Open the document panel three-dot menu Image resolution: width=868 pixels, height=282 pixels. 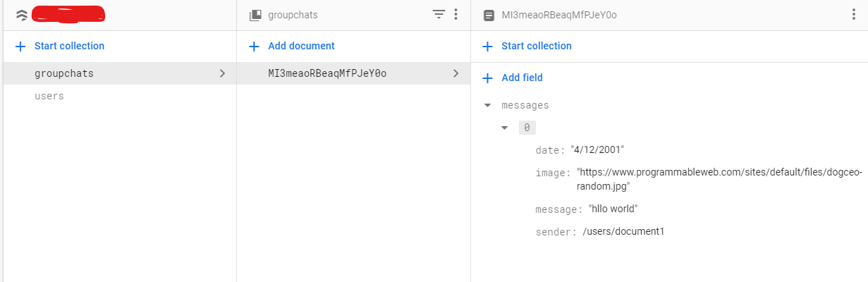[853, 14]
